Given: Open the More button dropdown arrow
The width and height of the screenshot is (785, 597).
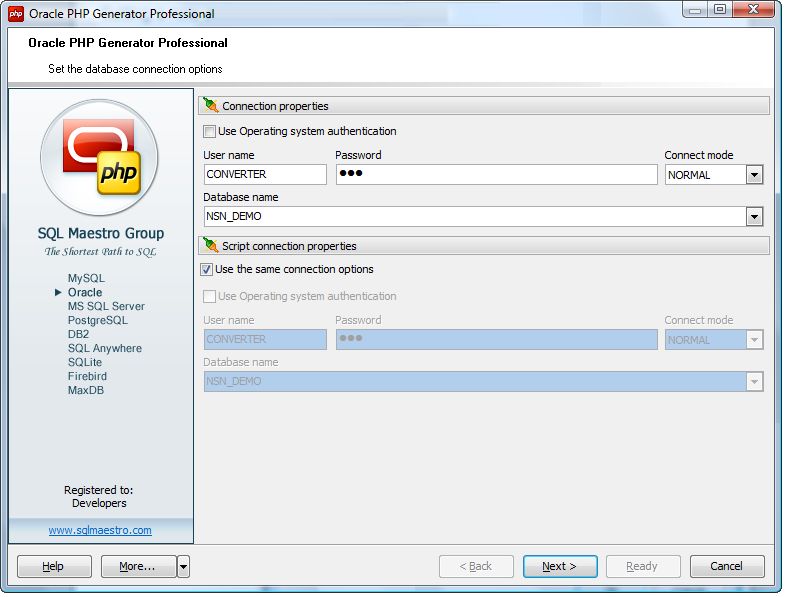Looking at the screenshot, I should [183, 567].
